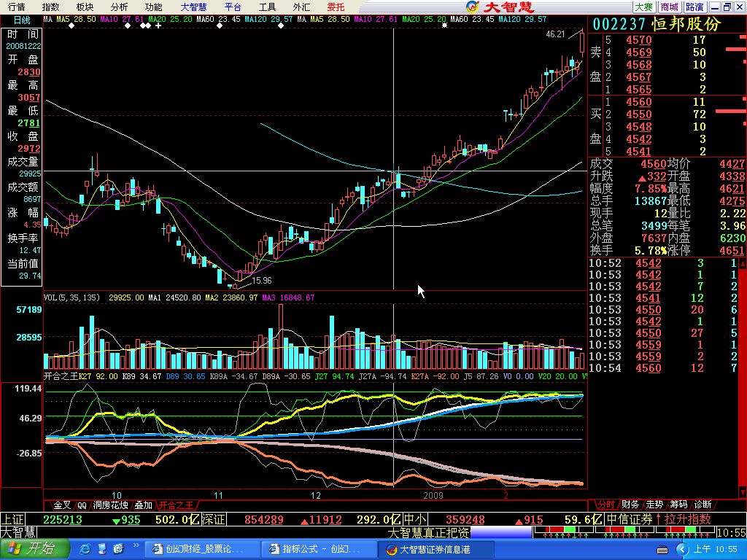
Task: Open 指标公式 - 创幻 taskbar window
Action: pyautogui.click(x=318, y=549)
